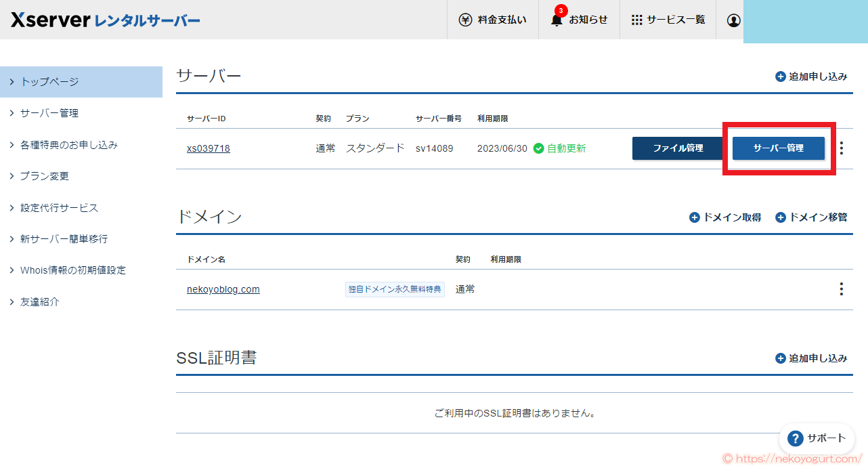Open the three-dot menu for nekoyoblog.com
The width and height of the screenshot is (868, 468).
[841, 289]
